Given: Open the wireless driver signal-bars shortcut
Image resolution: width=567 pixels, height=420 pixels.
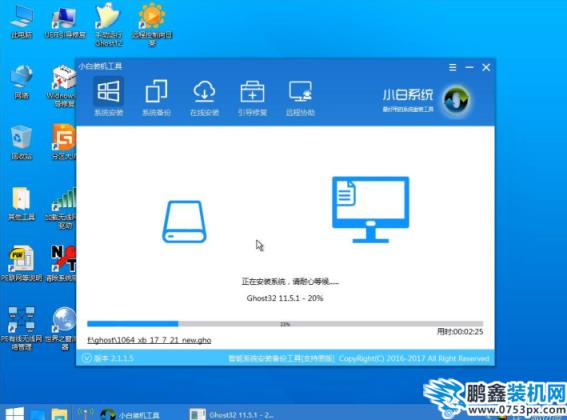Looking at the screenshot, I should pyautogui.click(x=62, y=208).
